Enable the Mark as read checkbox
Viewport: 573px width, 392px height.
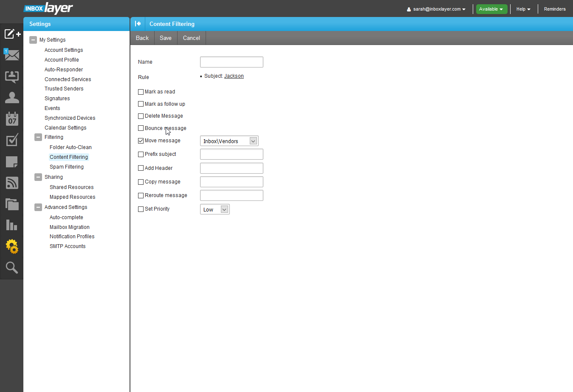[141, 92]
